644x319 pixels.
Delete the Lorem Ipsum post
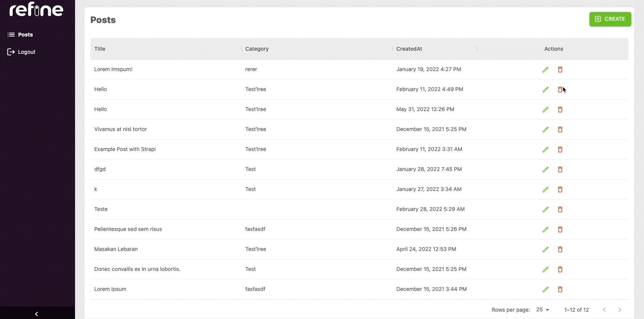tap(560, 289)
